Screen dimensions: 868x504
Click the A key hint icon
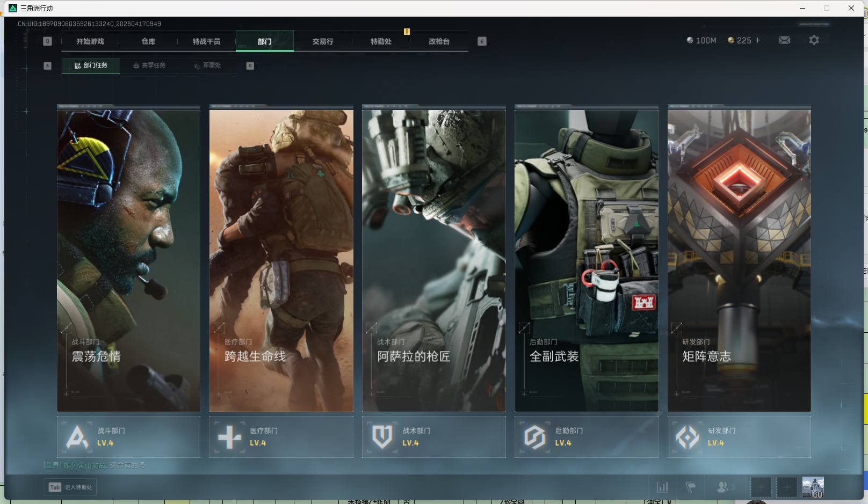(x=47, y=65)
